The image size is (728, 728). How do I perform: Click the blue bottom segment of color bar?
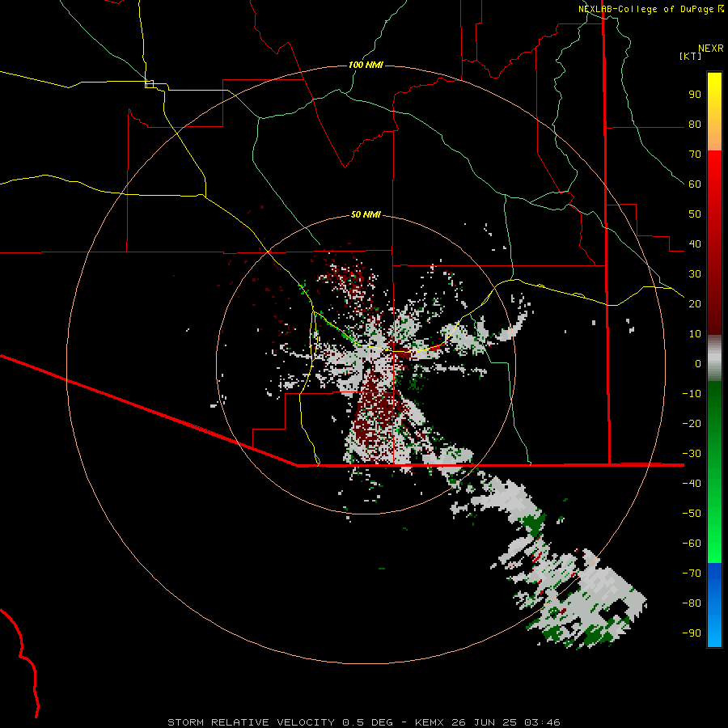714,605
